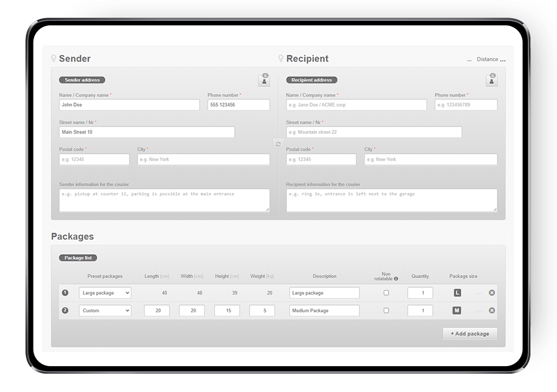Viewport: 557px width, 392px height.
Task: Click the Weight field of Custom package
Action: (x=262, y=310)
